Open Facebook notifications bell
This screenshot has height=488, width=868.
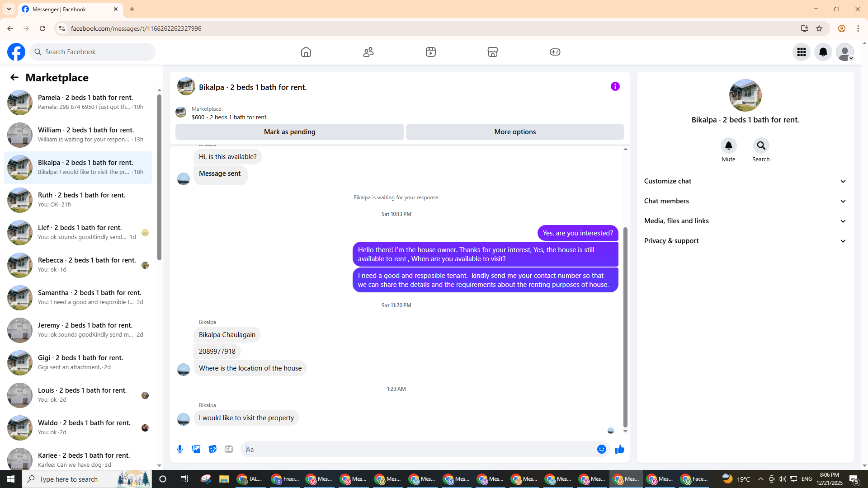coord(823,52)
